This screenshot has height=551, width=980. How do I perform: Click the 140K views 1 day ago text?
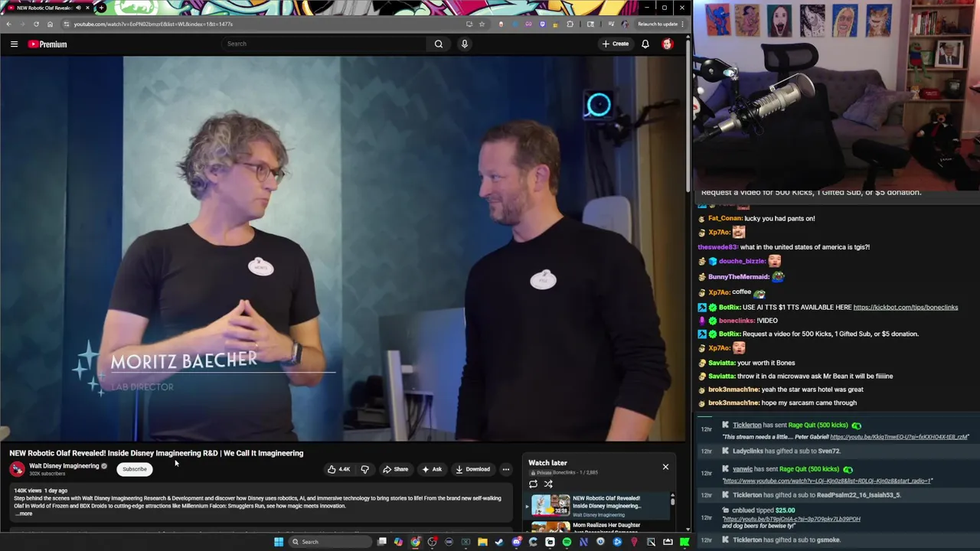[41, 491]
